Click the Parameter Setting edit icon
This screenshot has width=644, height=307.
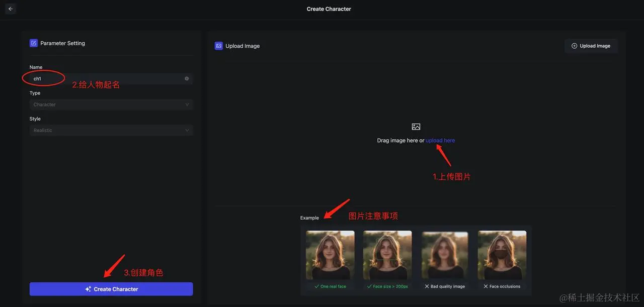33,43
